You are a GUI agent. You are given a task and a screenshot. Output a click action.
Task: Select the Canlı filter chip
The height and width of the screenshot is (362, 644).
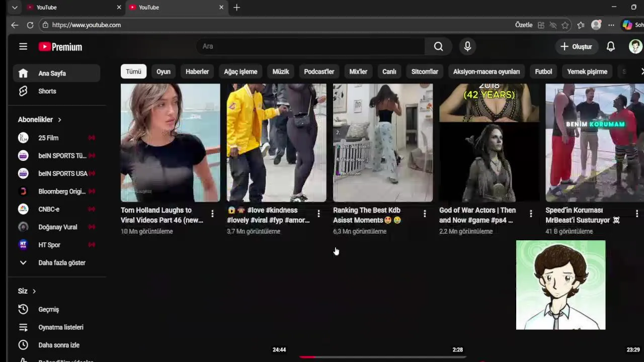tap(389, 71)
